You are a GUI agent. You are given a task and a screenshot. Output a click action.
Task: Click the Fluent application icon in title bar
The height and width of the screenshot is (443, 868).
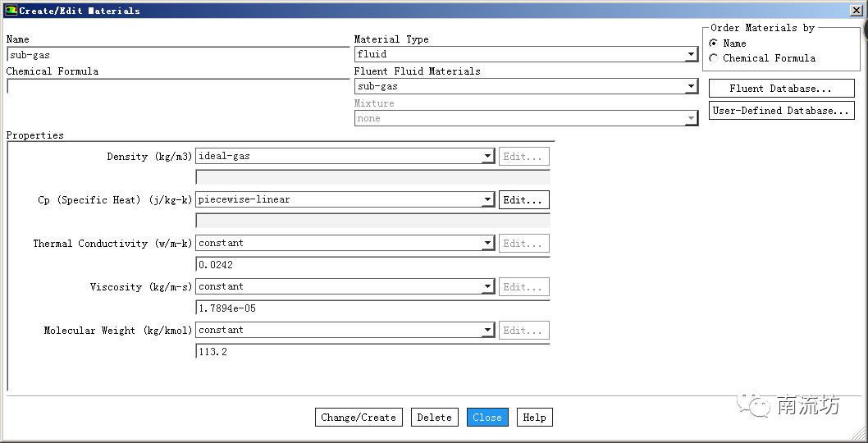[11, 10]
